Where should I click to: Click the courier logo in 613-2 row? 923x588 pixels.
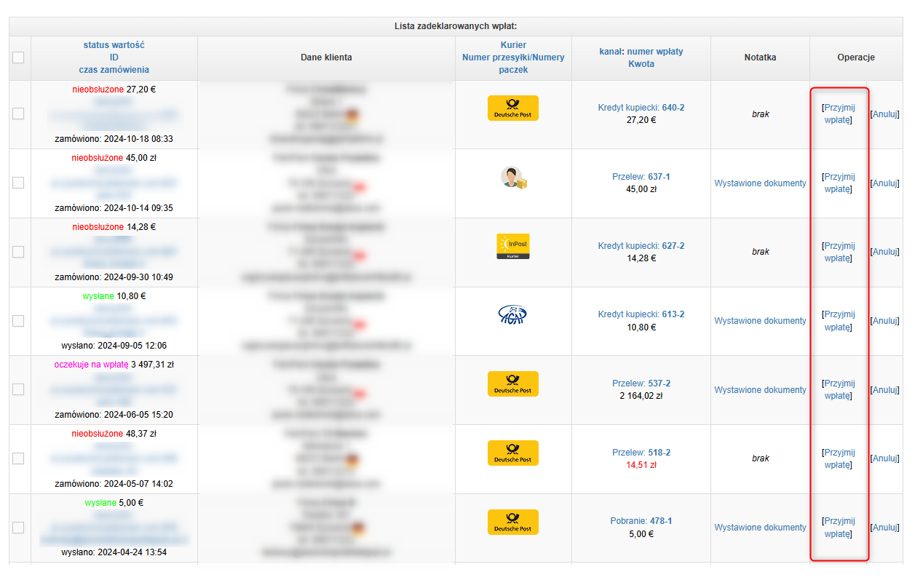(512, 314)
